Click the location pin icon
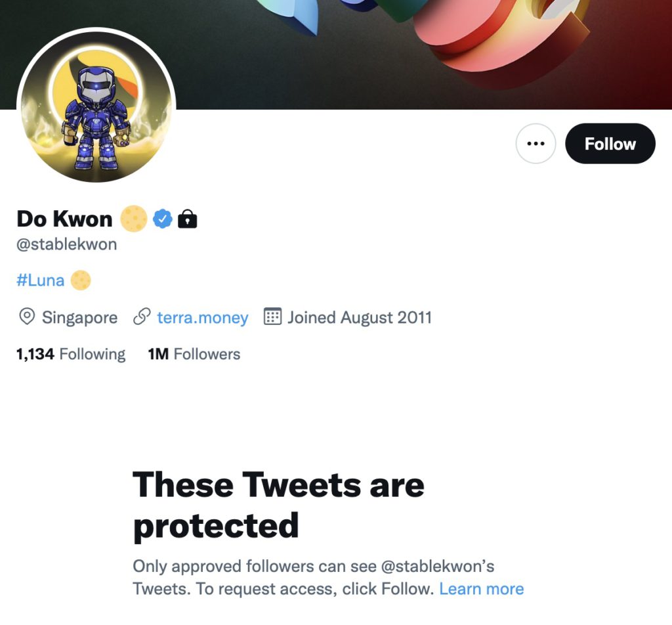The image size is (672, 625). point(26,318)
